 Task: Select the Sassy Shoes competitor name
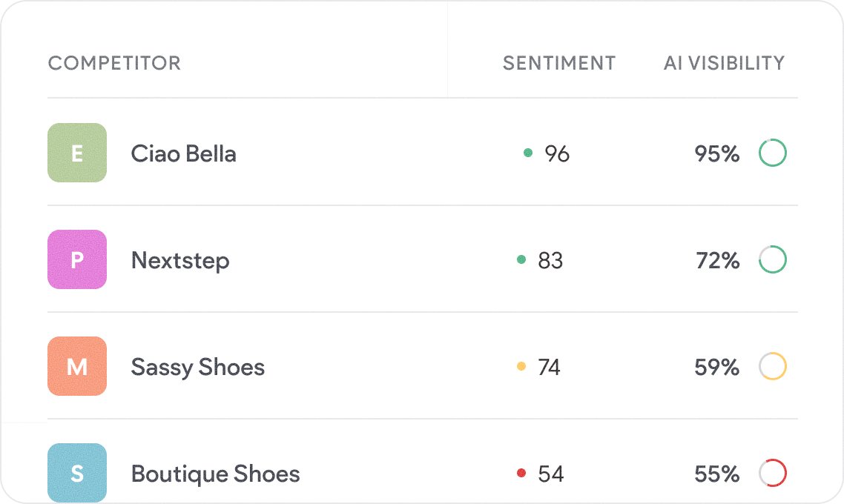[x=197, y=368]
